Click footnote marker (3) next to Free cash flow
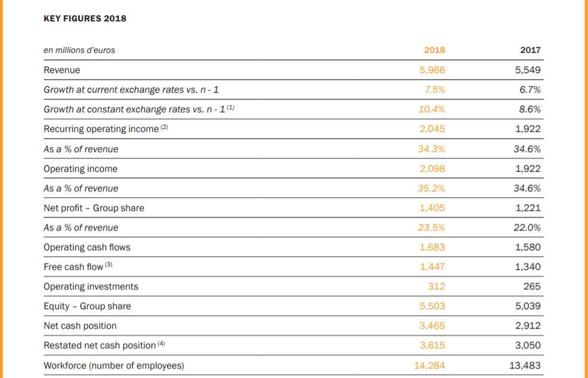This screenshot has width=588, height=378. coord(109,266)
